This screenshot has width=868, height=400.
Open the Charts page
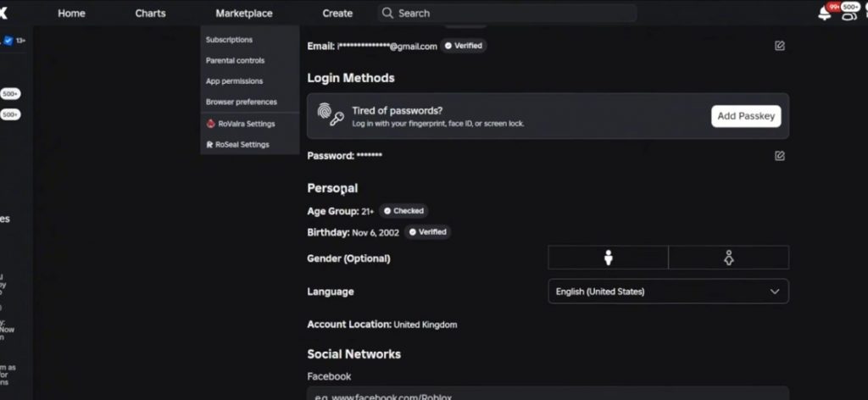(x=150, y=14)
